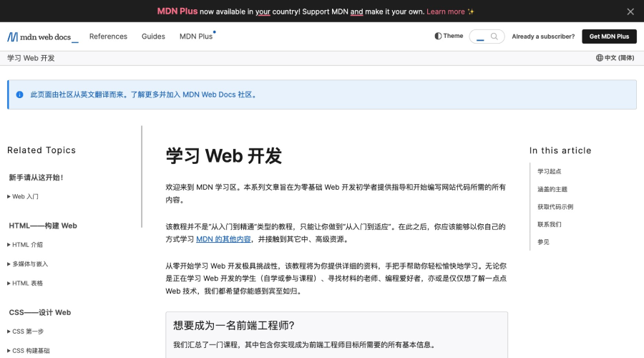Click the MDN Plus text in the top banner

[177, 11]
